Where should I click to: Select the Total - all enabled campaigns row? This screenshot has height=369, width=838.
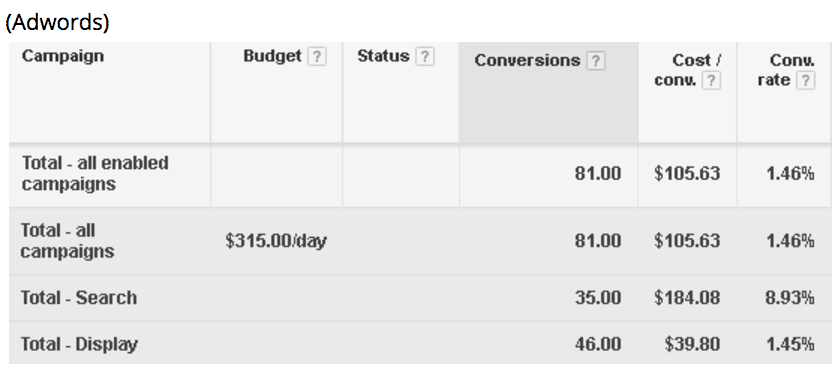(x=420, y=175)
